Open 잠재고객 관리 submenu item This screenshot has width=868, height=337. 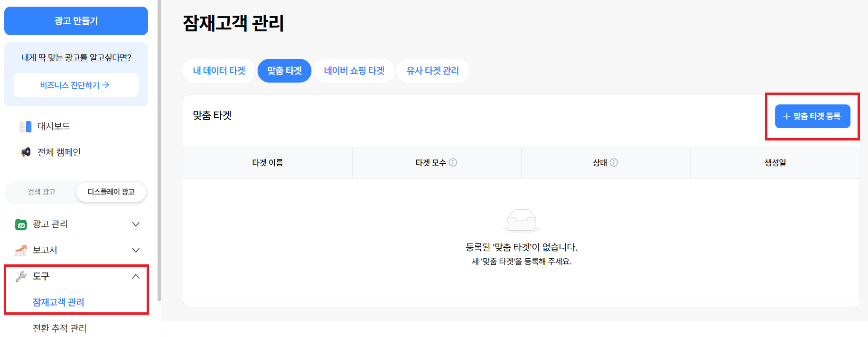58,302
